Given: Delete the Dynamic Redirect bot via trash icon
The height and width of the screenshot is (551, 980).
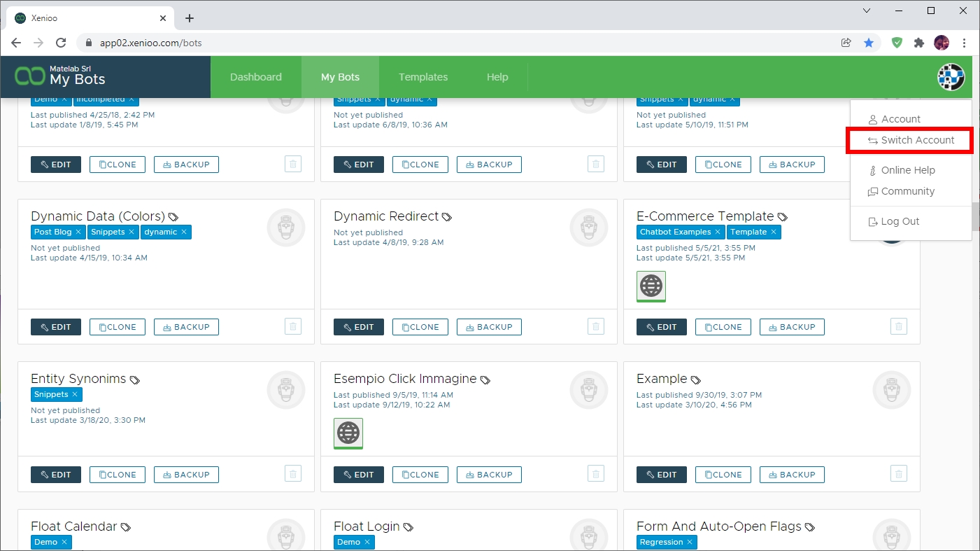Looking at the screenshot, I should [x=596, y=326].
